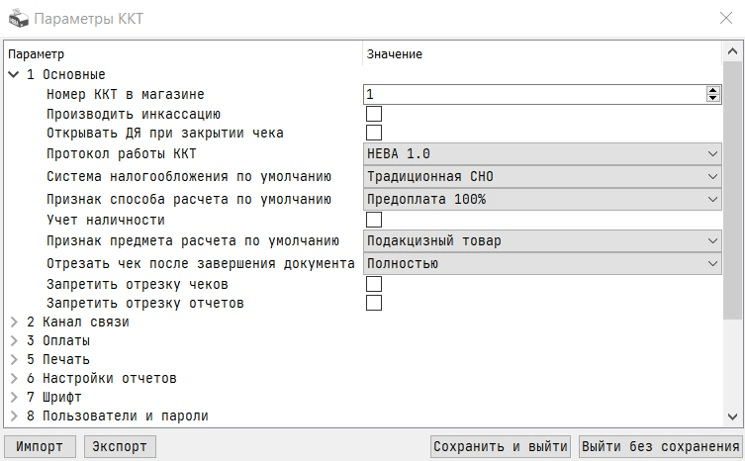745x461 pixels.
Task: Open the «Подакцизный товар» dropdown
Action: (x=542, y=241)
